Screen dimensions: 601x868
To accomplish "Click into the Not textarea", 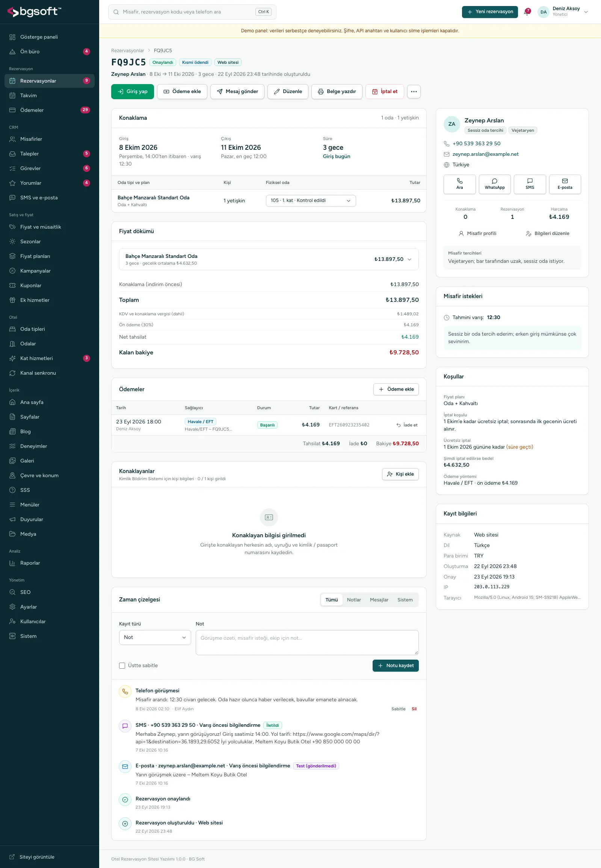I will 307,642.
